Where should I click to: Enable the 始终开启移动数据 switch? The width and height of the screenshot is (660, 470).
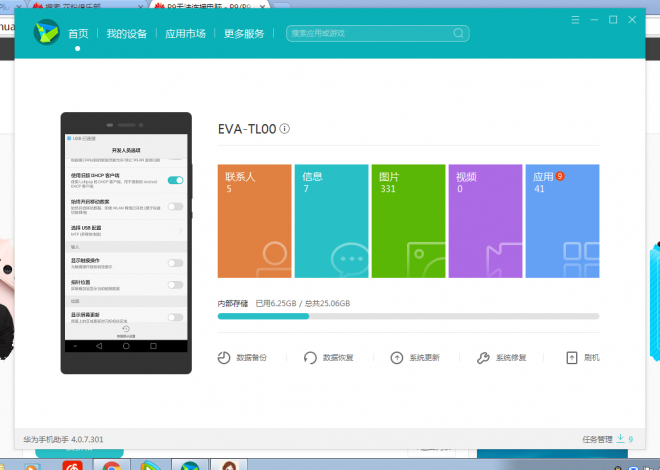pos(175,206)
